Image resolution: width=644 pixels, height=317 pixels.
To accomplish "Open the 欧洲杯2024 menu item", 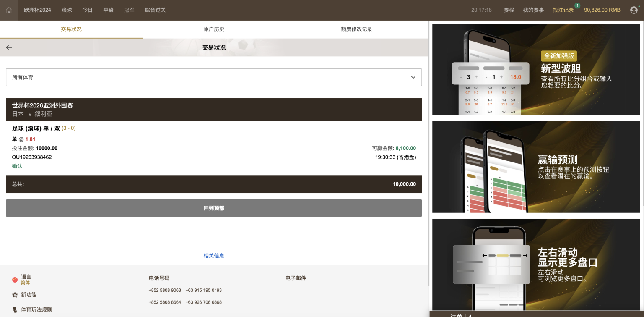I will [37, 10].
